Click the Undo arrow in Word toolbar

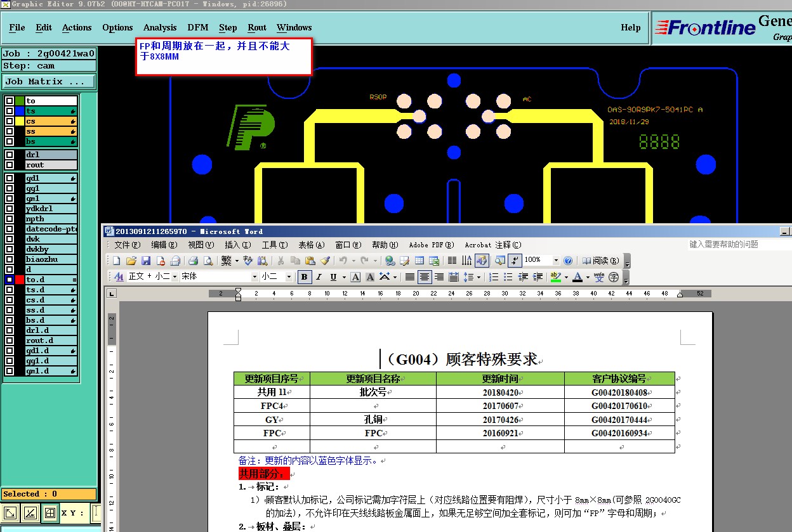pos(343,261)
